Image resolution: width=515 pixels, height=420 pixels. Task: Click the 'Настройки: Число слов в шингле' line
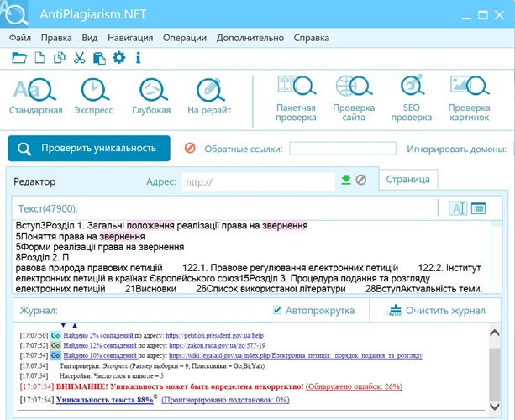pyautogui.click(x=112, y=375)
